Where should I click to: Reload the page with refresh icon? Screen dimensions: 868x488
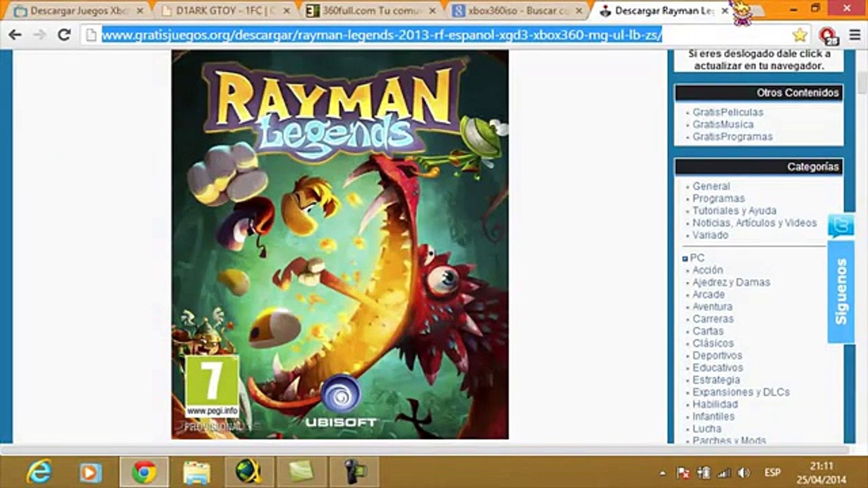point(64,35)
